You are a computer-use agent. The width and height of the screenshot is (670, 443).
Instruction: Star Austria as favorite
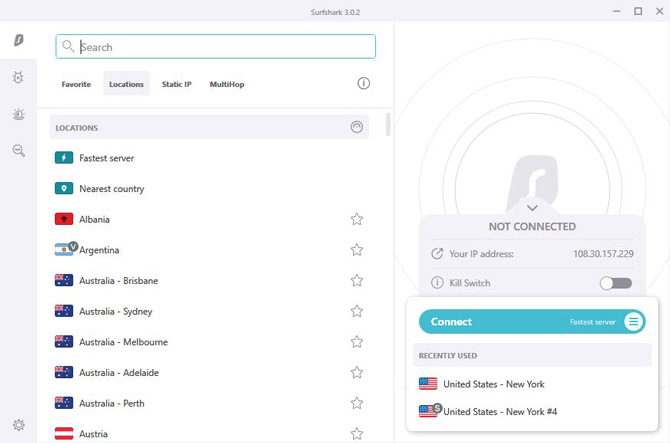point(357,434)
